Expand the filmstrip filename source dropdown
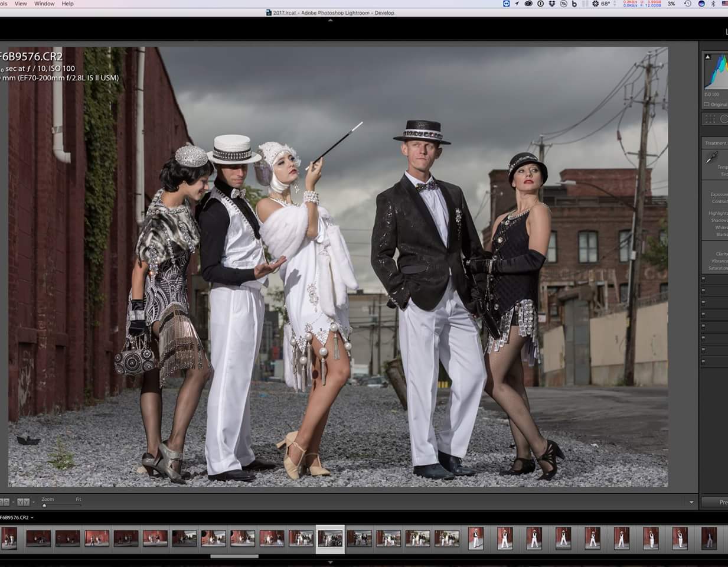 tap(32, 518)
